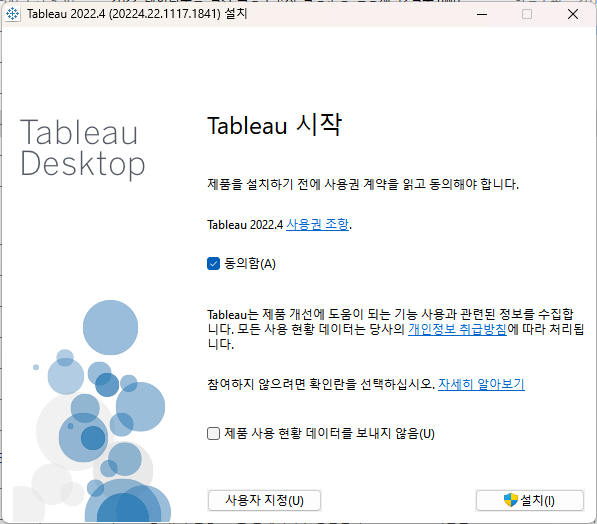Open the 사용권 조항 license terms link

(317, 224)
